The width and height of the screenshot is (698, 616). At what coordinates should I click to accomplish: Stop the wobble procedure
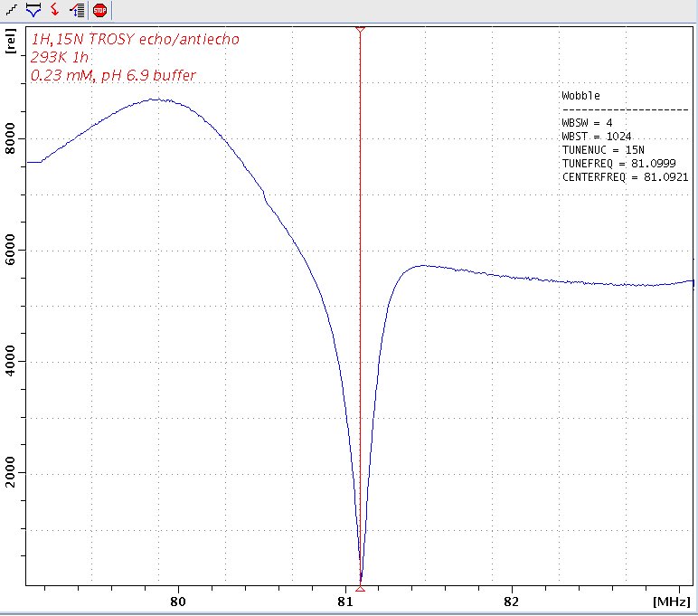point(99,10)
